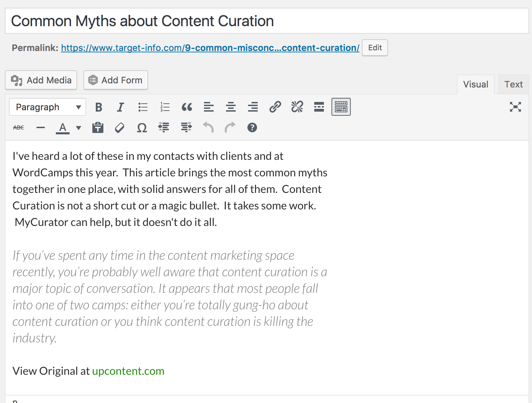This screenshot has height=403, width=532.
Task: Select the Visual editor tab
Action: [x=475, y=84]
